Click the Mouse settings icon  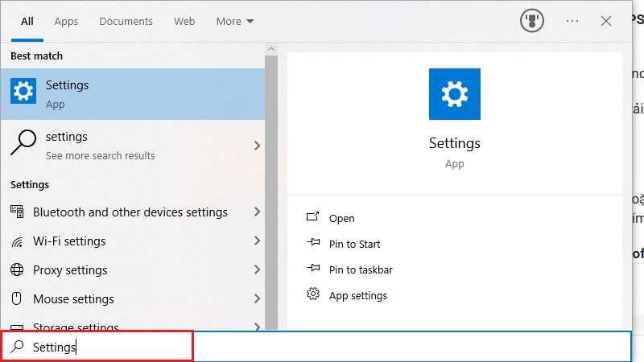(x=16, y=298)
